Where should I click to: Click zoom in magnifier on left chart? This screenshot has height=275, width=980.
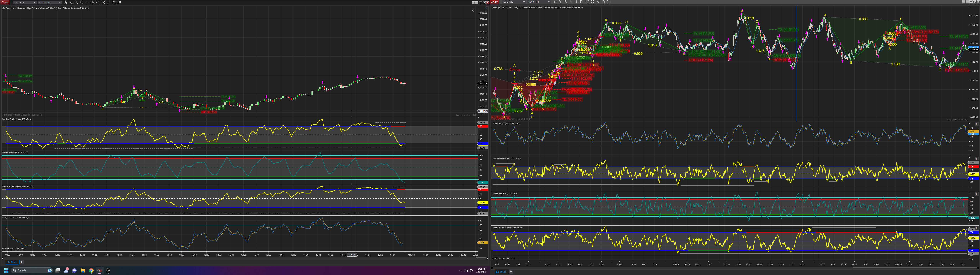77,2
